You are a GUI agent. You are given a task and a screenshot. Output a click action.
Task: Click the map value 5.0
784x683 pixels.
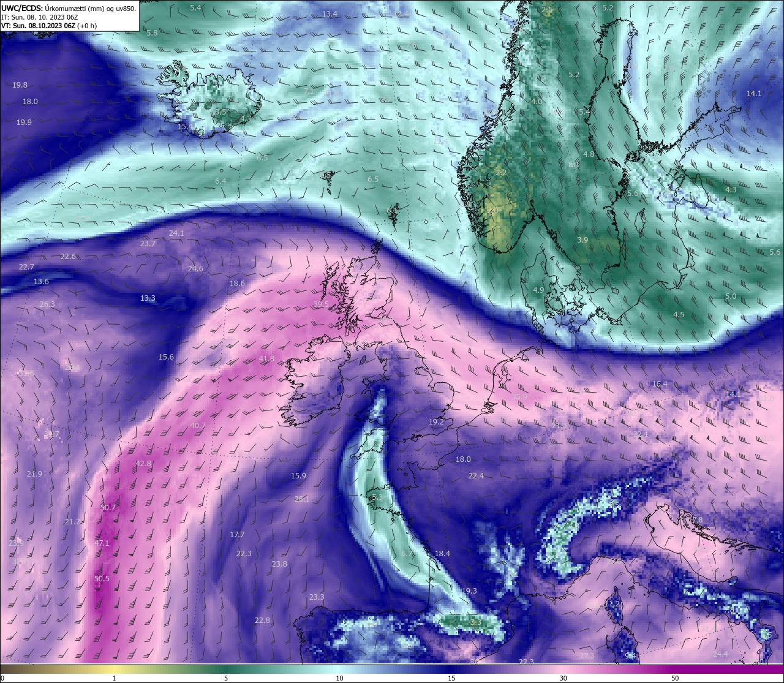coord(731,296)
